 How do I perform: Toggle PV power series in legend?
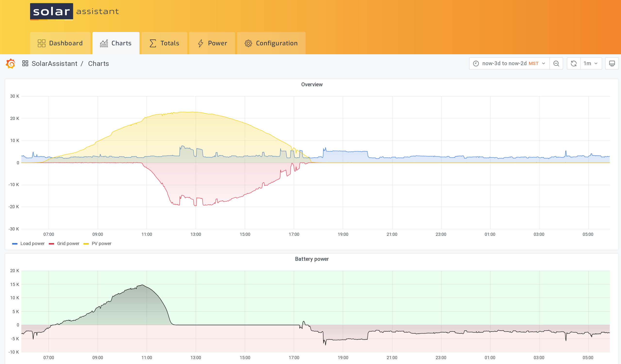(x=101, y=243)
